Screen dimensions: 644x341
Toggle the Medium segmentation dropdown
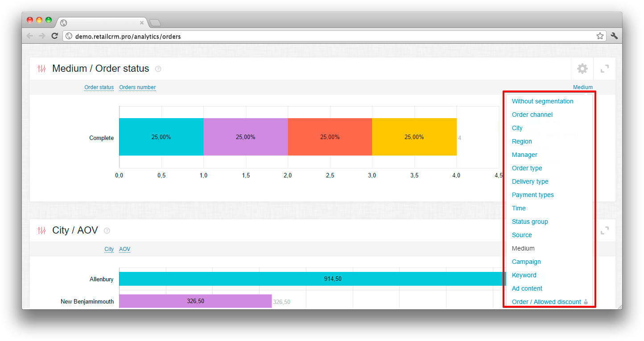coord(583,87)
